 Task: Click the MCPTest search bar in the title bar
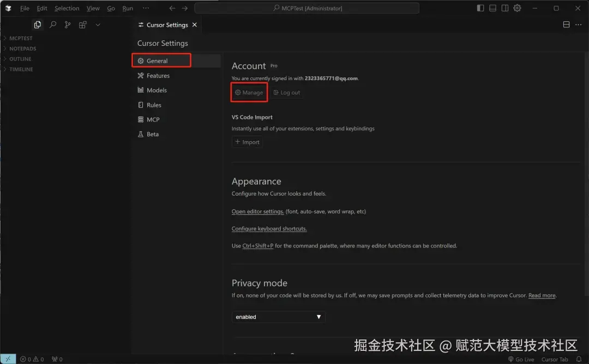pyautogui.click(x=307, y=8)
